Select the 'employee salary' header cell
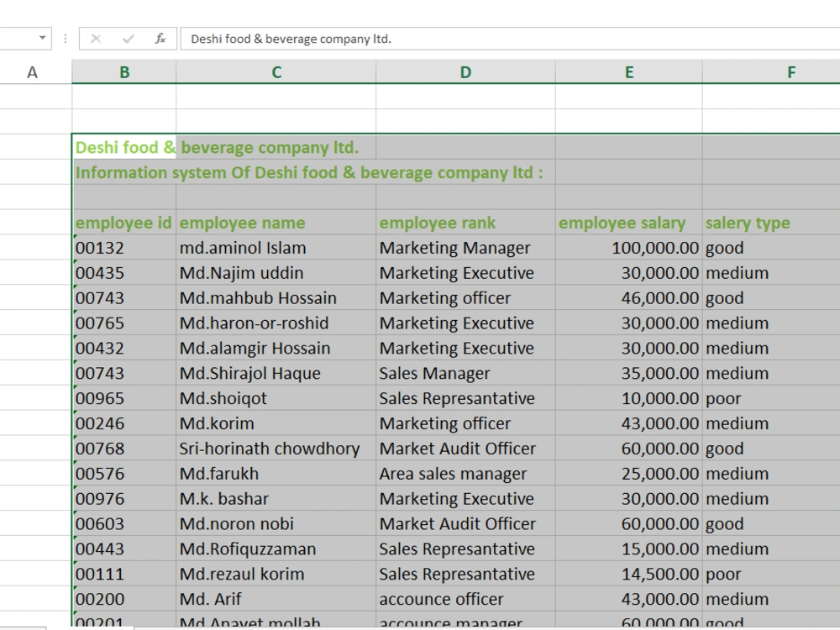 point(629,223)
